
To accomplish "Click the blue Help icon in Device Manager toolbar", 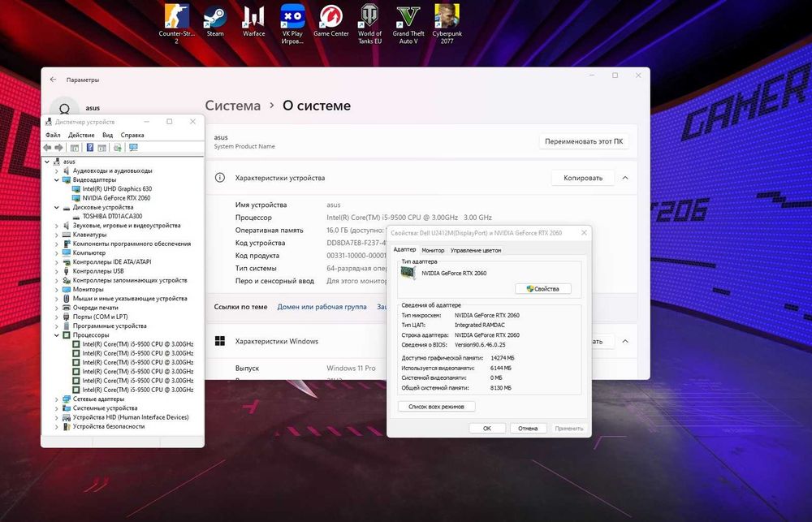I will pos(90,148).
